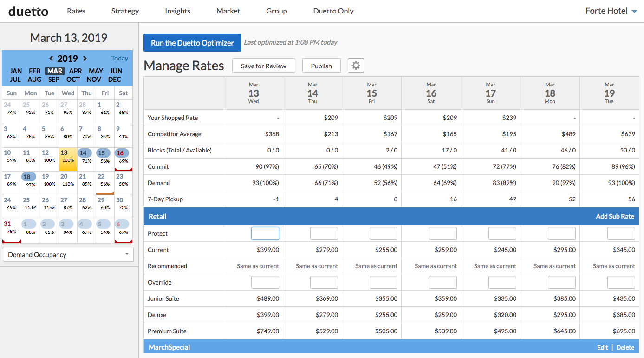Select March 20 in the calendar

[x=68, y=180]
